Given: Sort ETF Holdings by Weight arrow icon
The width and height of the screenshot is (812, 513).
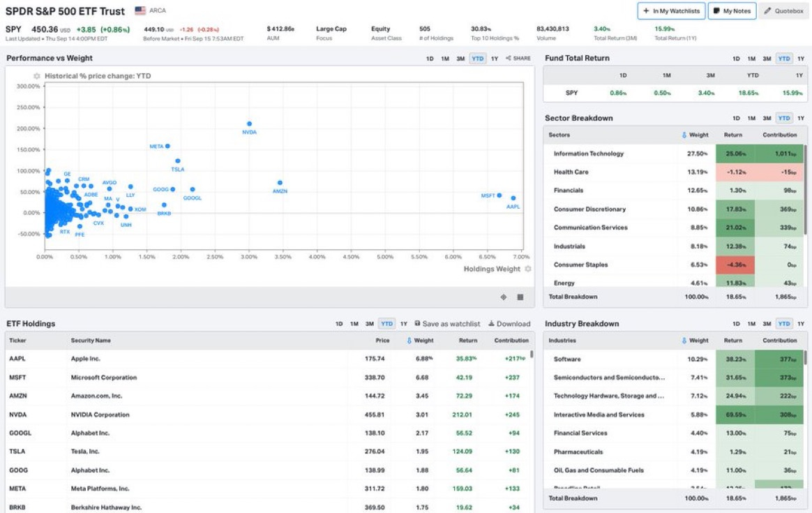Looking at the screenshot, I should pyautogui.click(x=409, y=341).
